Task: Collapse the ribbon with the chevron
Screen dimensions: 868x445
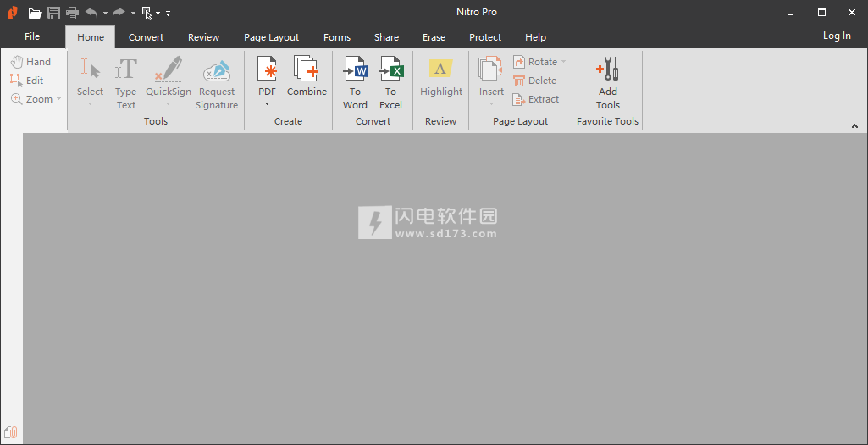Action: tap(854, 126)
